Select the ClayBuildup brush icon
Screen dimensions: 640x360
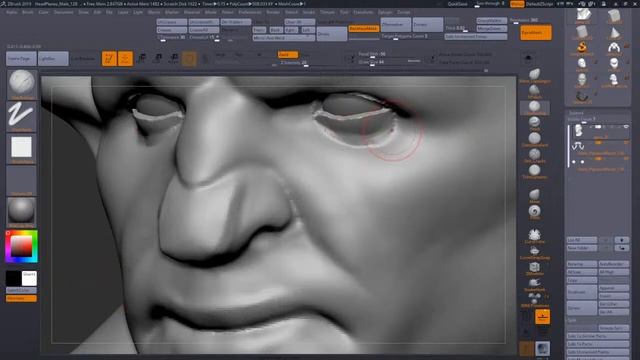tap(534, 107)
